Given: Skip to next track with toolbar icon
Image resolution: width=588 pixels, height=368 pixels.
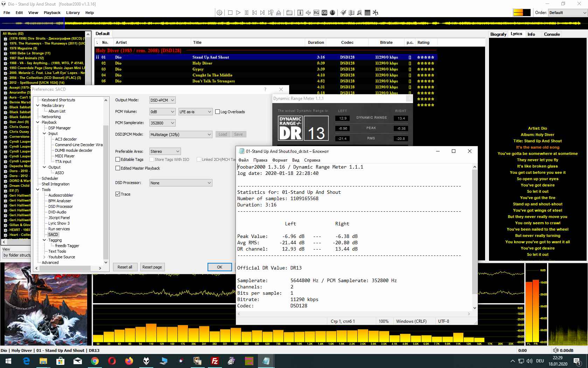Looking at the screenshot, I should click(262, 13).
